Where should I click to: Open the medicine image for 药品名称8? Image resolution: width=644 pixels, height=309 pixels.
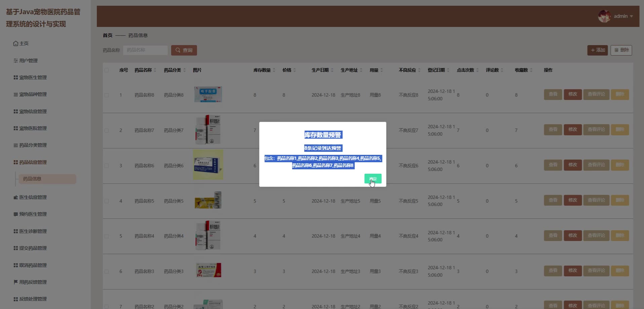point(208,94)
